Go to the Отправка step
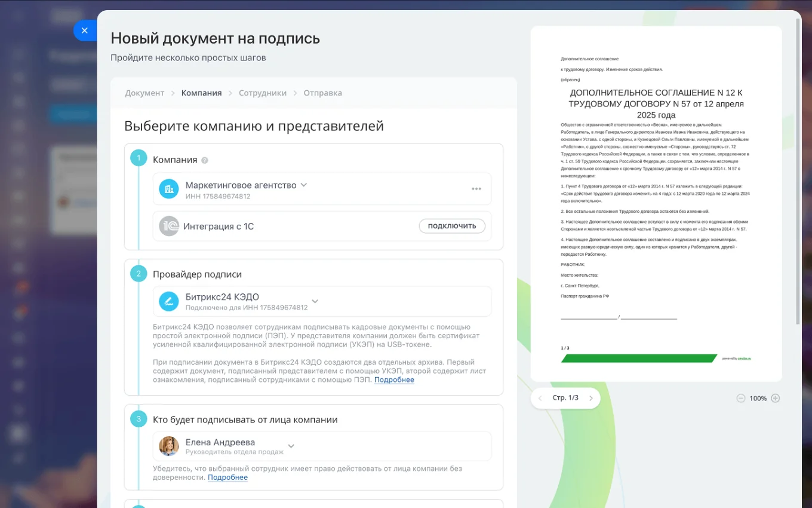 coord(322,93)
